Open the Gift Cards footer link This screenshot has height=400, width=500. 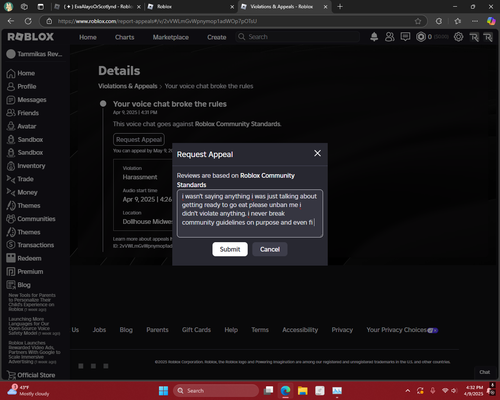click(196, 330)
